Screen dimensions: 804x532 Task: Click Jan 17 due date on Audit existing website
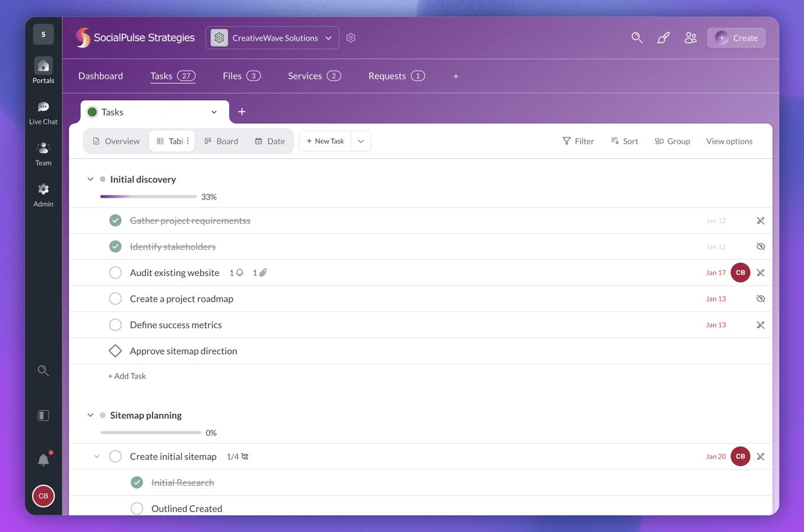(x=716, y=273)
